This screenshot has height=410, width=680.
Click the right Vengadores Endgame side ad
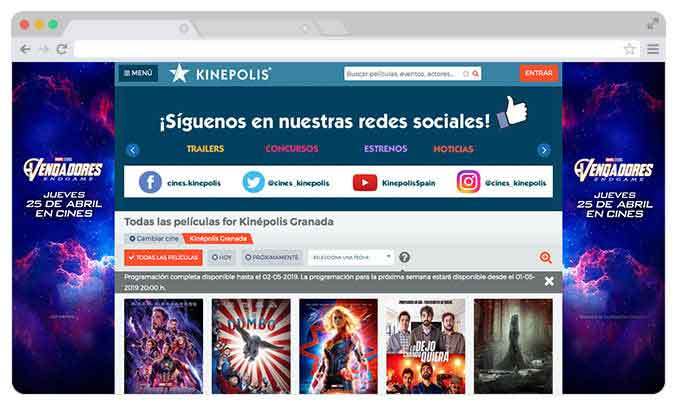pos(614,228)
